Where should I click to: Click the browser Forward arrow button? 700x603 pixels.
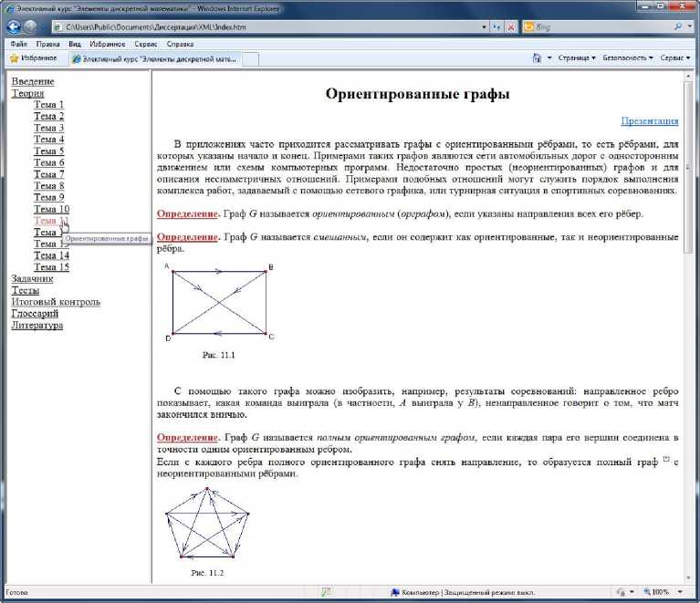tap(31, 27)
